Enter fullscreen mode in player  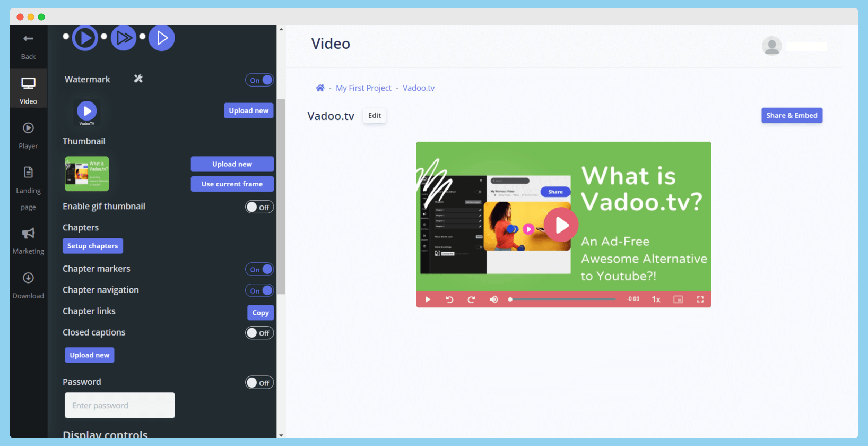point(700,299)
